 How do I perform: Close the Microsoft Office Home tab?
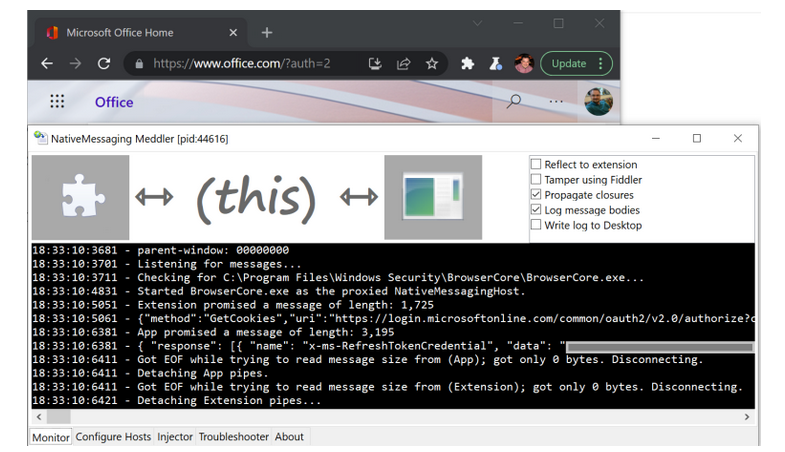point(233,33)
